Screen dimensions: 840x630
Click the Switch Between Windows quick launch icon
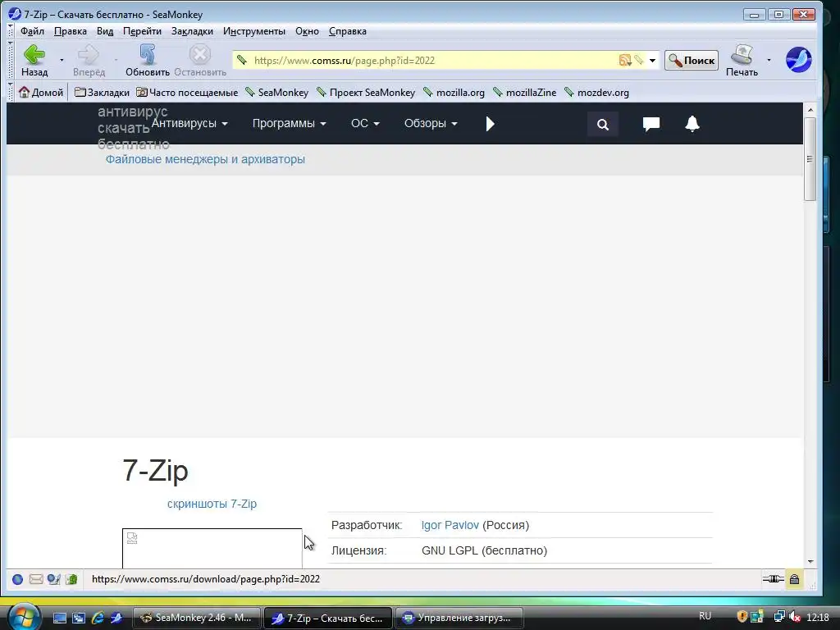coord(79,618)
